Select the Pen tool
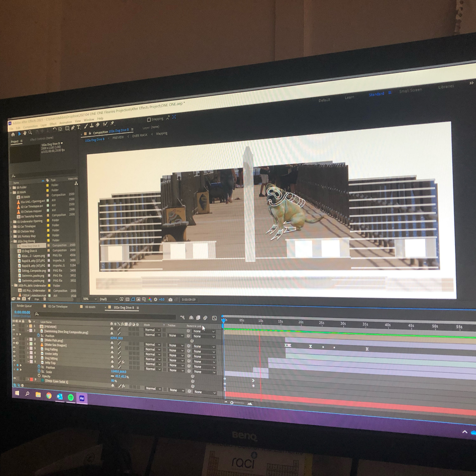The height and width of the screenshot is (476, 476). (73, 128)
